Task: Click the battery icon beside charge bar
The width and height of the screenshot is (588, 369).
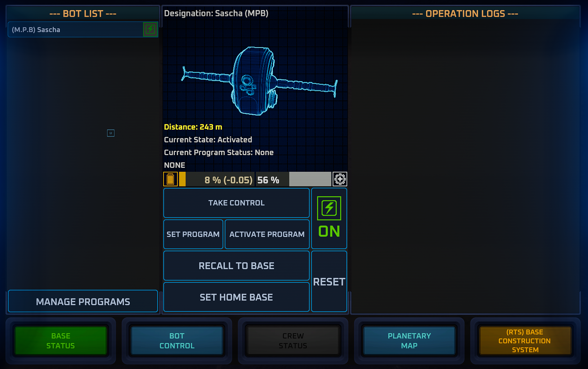Action: 170,179
